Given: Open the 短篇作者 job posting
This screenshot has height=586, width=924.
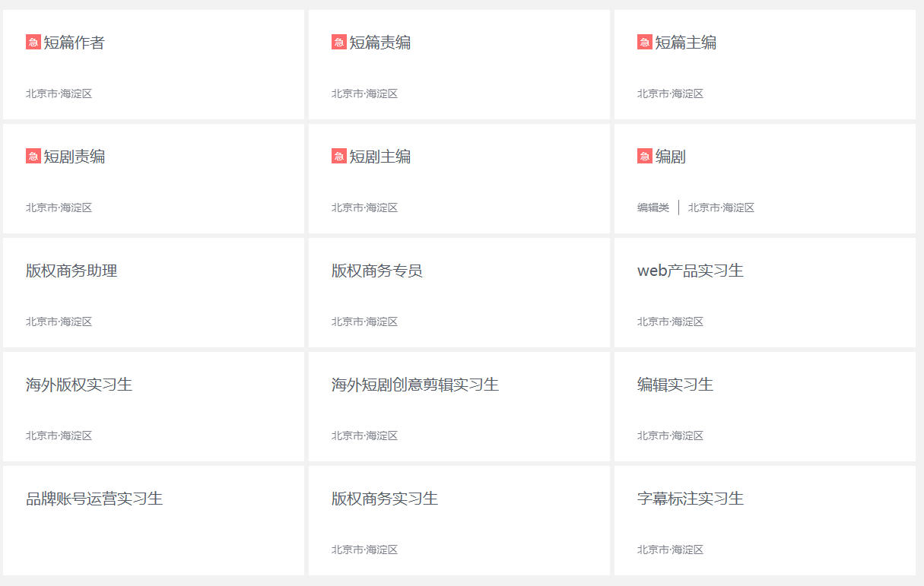Looking at the screenshot, I should [x=74, y=43].
